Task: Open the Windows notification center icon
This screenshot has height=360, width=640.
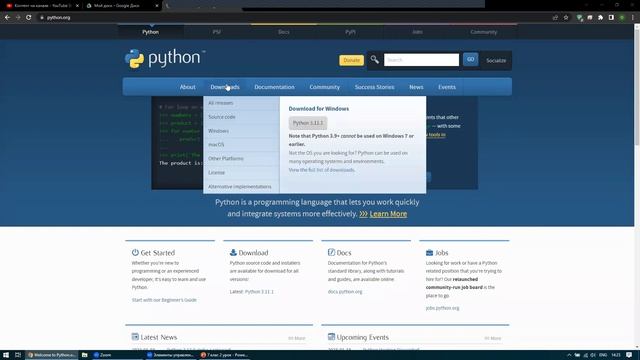Action: click(629, 355)
